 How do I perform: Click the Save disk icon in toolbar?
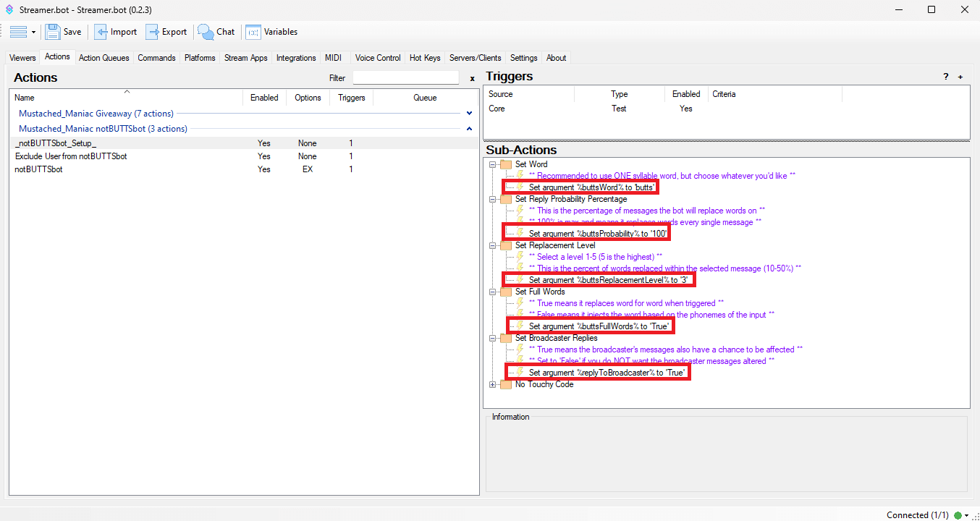pos(53,32)
